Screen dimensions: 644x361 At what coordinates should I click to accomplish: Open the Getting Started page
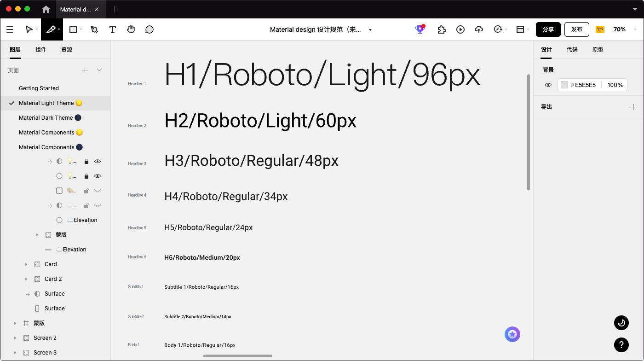click(x=55, y=88)
